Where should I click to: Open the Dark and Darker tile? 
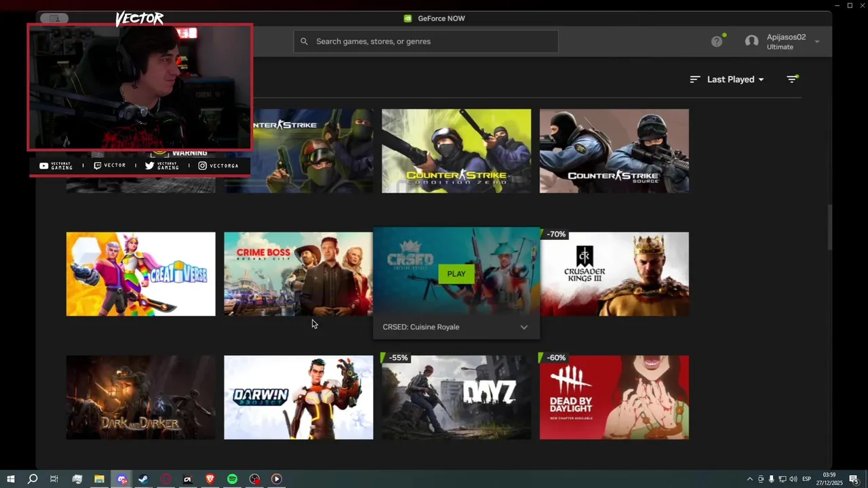point(141,398)
